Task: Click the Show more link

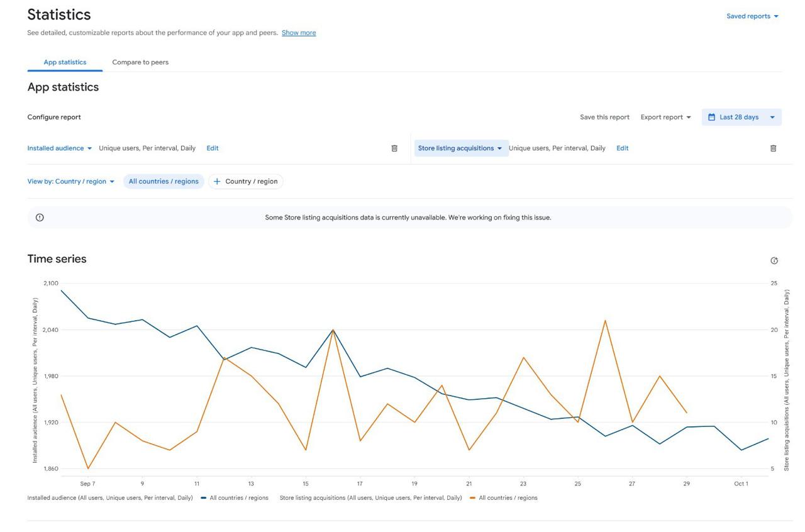Action: (x=299, y=33)
